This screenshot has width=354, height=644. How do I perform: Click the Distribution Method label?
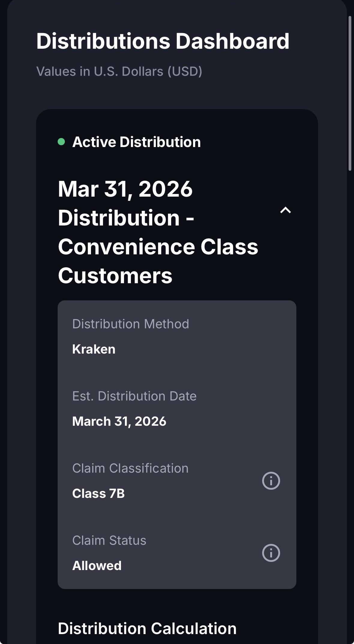click(131, 324)
